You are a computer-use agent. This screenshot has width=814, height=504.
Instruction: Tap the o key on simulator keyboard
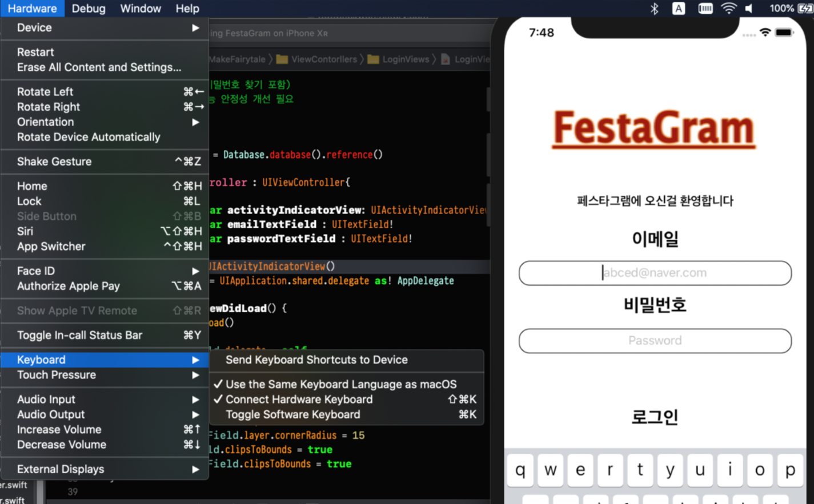pos(760,470)
